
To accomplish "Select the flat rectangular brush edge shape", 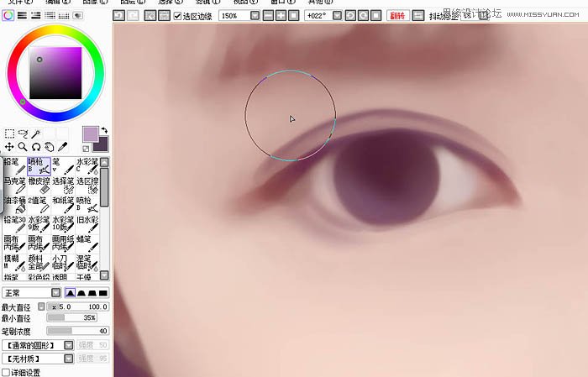I will pyautogui.click(x=103, y=293).
